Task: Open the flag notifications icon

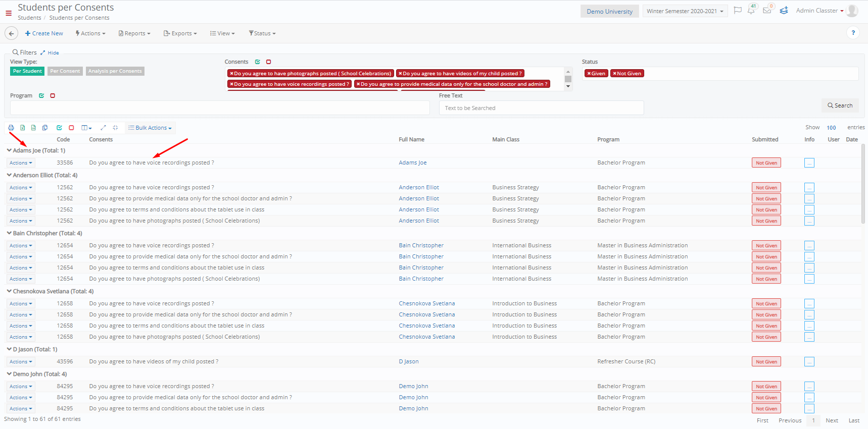Action: (x=738, y=11)
